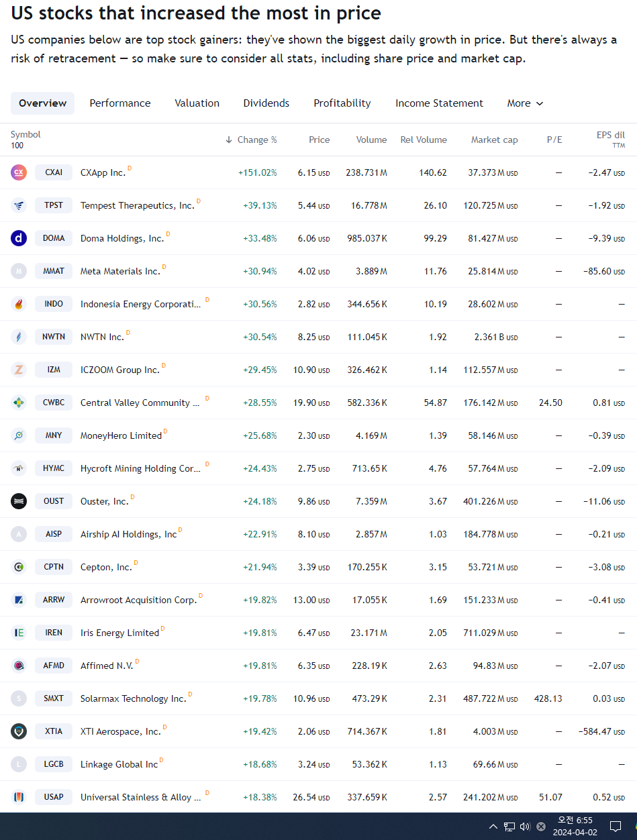
Task: Click the Meta Materials logo icon
Action: tap(19, 271)
